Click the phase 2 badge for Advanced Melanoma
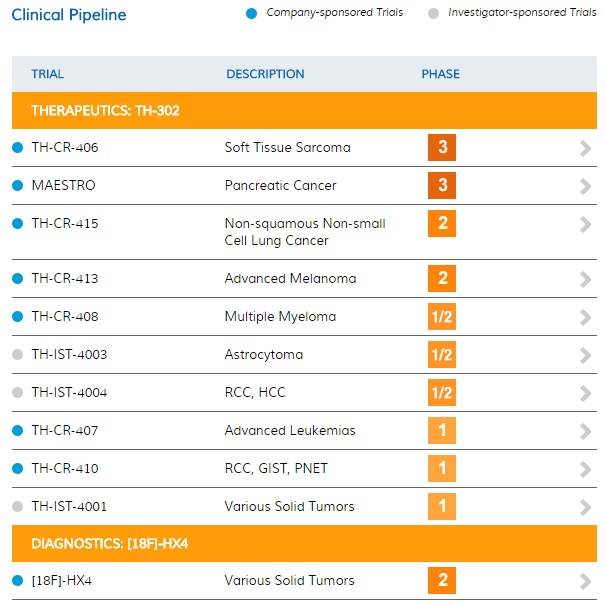 pos(441,279)
